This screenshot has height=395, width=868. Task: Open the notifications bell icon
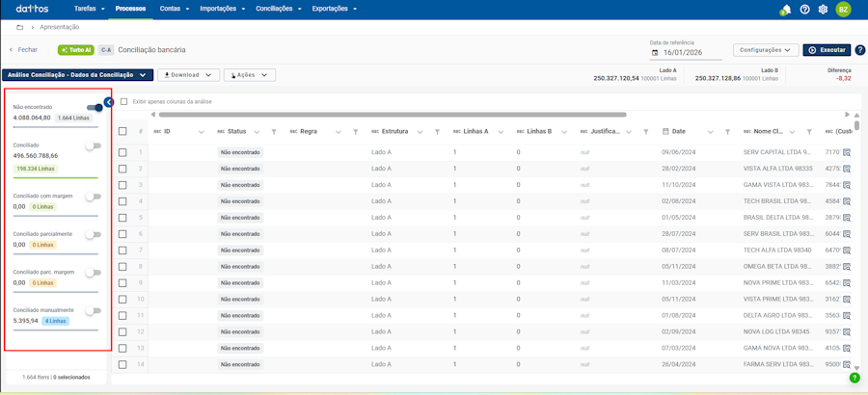point(785,10)
